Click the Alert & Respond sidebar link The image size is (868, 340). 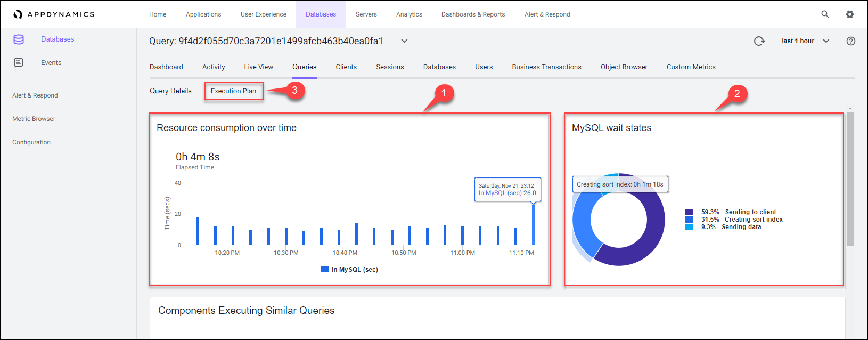pyautogui.click(x=35, y=95)
